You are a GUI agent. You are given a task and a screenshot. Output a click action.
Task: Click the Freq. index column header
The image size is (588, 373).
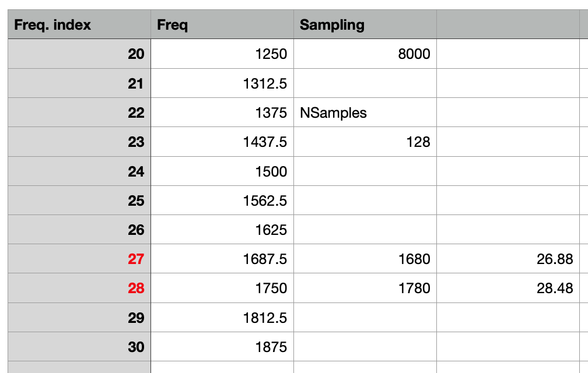tap(79, 24)
